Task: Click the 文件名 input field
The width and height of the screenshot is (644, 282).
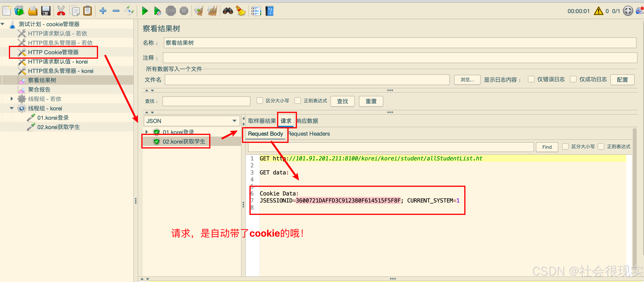Action: coord(307,80)
